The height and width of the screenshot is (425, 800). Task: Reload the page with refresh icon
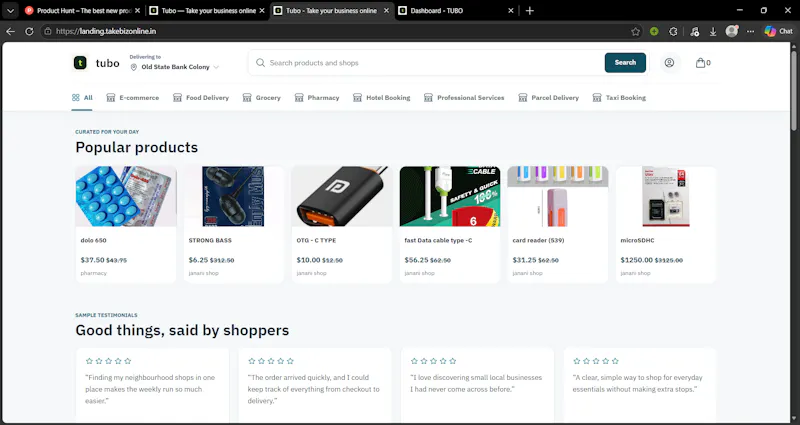tap(29, 31)
